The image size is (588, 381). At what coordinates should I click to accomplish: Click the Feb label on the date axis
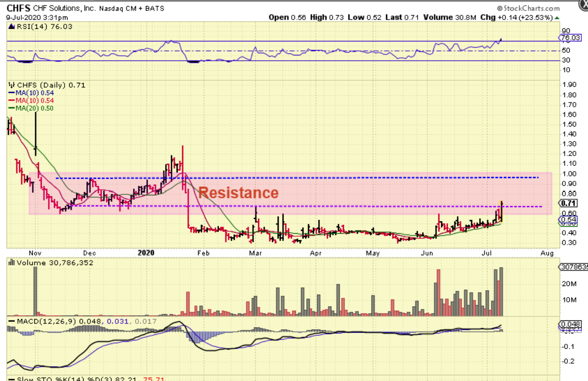pos(203,252)
